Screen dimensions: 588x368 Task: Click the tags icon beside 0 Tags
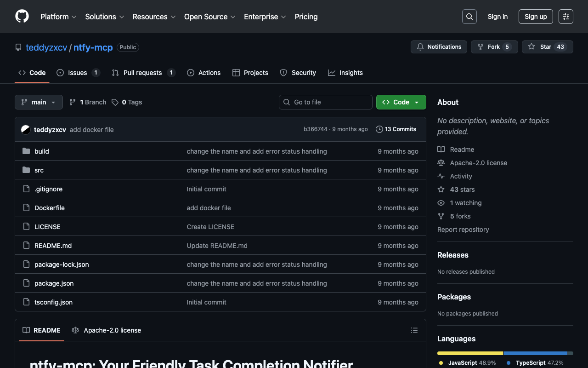[115, 102]
